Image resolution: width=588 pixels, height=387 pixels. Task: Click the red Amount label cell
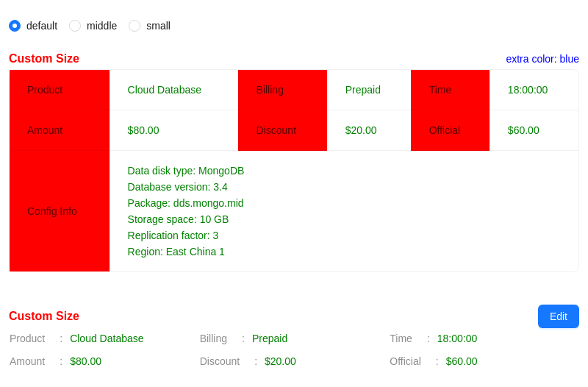pos(60,131)
